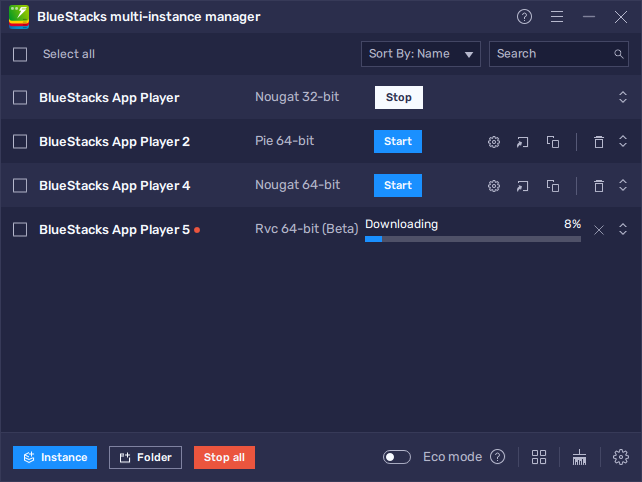Viewport: 642px width, 482px height.
Task: Tick checkbox for BlueStacks App Player 2
Action: coord(20,142)
